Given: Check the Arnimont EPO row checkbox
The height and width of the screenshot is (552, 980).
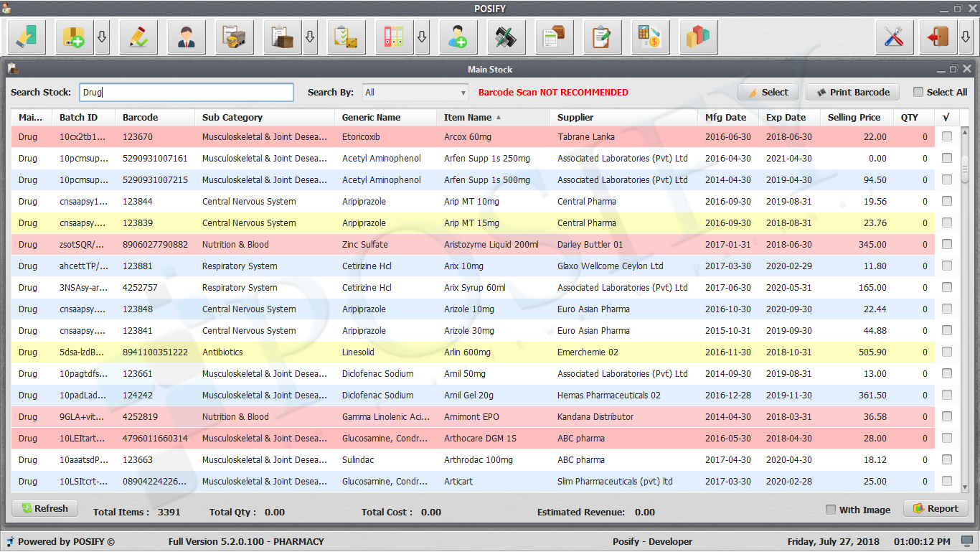Looking at the screenshot, I should point(947,416).
